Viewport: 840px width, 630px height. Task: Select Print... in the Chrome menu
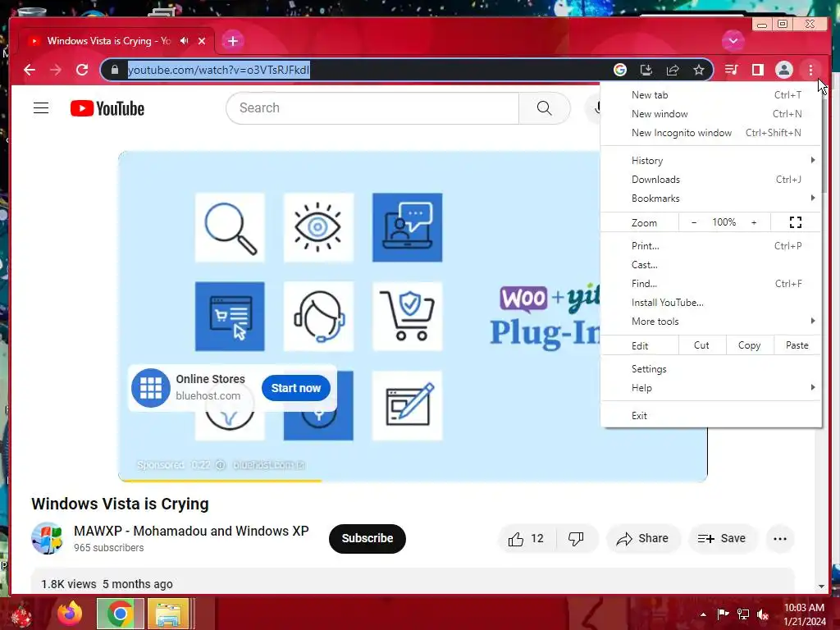coord(710,245)
